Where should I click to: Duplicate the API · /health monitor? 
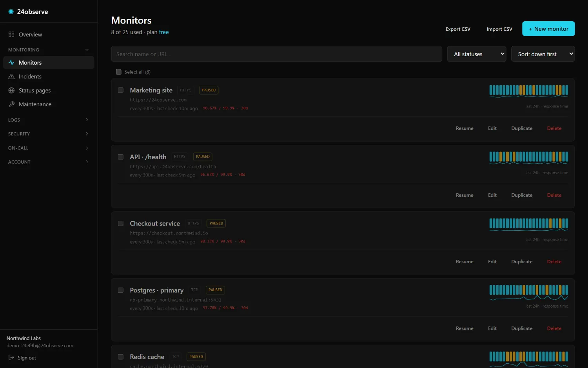(x=522, y=195)
